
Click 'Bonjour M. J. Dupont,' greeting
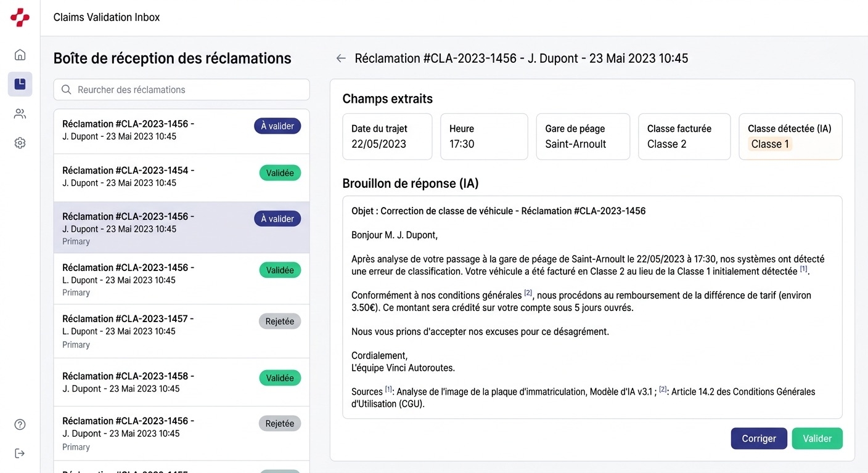[x=395, y=235]
